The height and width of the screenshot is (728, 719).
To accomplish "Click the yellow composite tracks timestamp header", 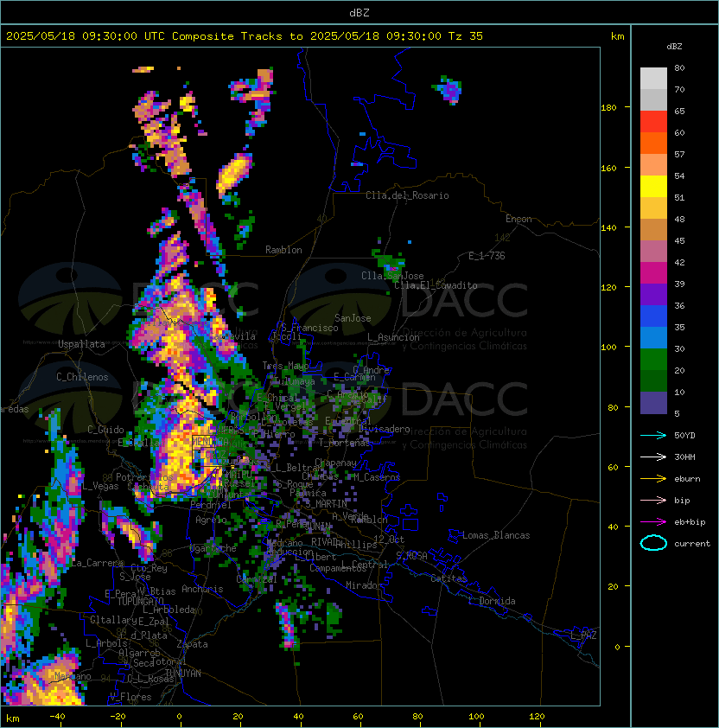I will click(245, 36).
